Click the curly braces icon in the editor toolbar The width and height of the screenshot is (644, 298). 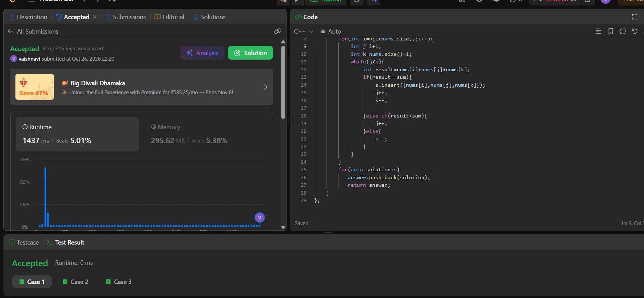(622, 31)
